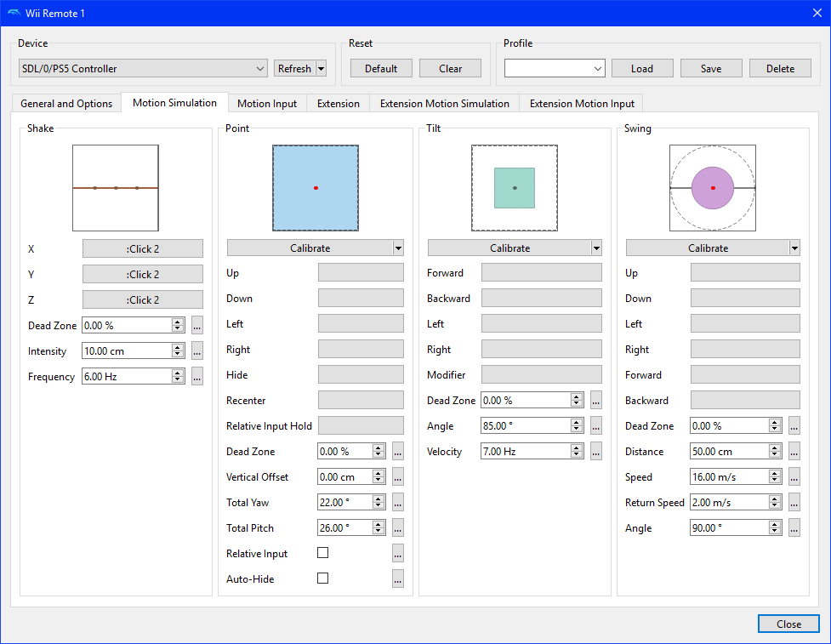Viewport: 831px width, 644px height.
Task: Click the ellipsis button for Vertical Offset
Action: tap(397, 476)
